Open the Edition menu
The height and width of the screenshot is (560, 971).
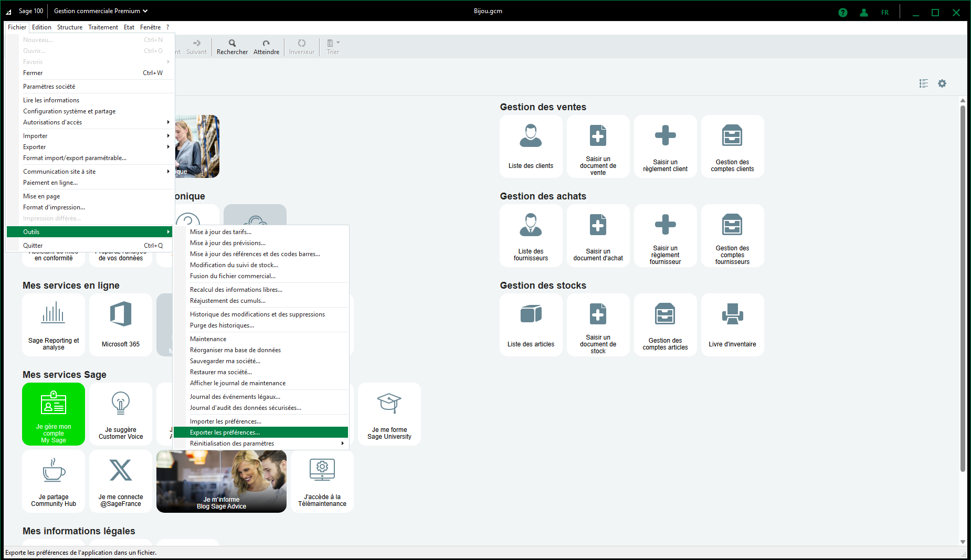[41, 27]
